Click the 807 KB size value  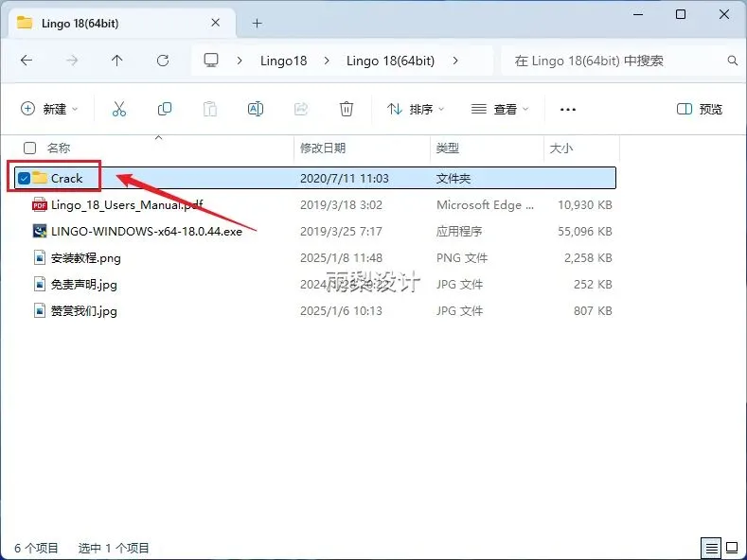point(593,311)
